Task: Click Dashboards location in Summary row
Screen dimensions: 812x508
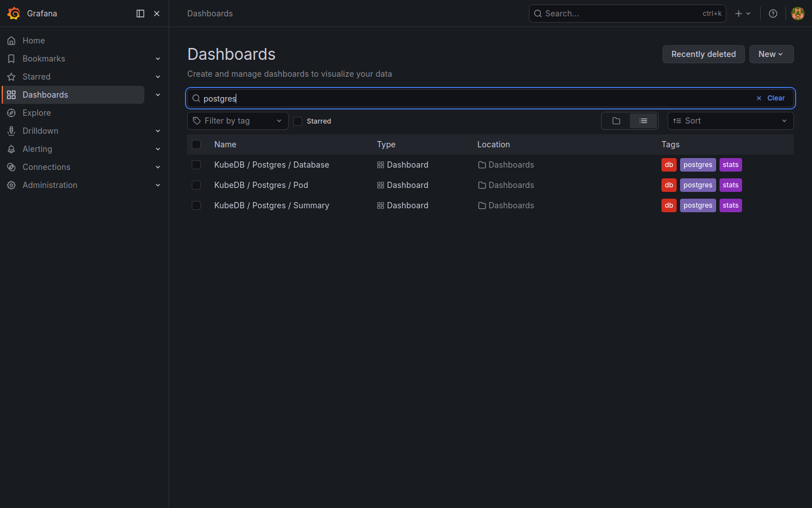Action: 506,205
